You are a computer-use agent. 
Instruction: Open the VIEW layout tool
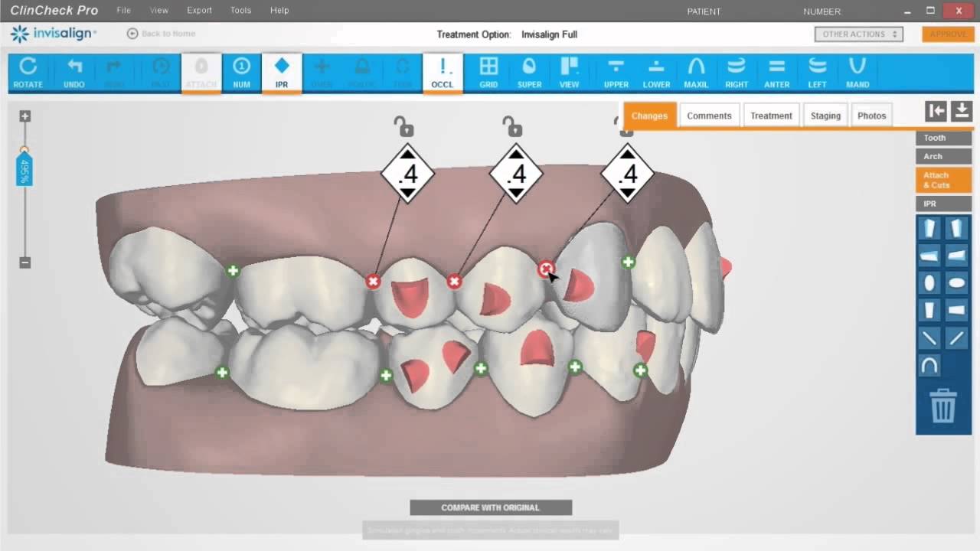click(569, 73)
